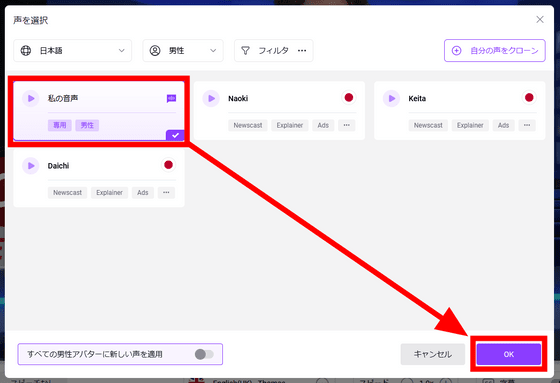Click the selected checkmark on 私の音声 card
560x383 pixels.
pos(175,135)
